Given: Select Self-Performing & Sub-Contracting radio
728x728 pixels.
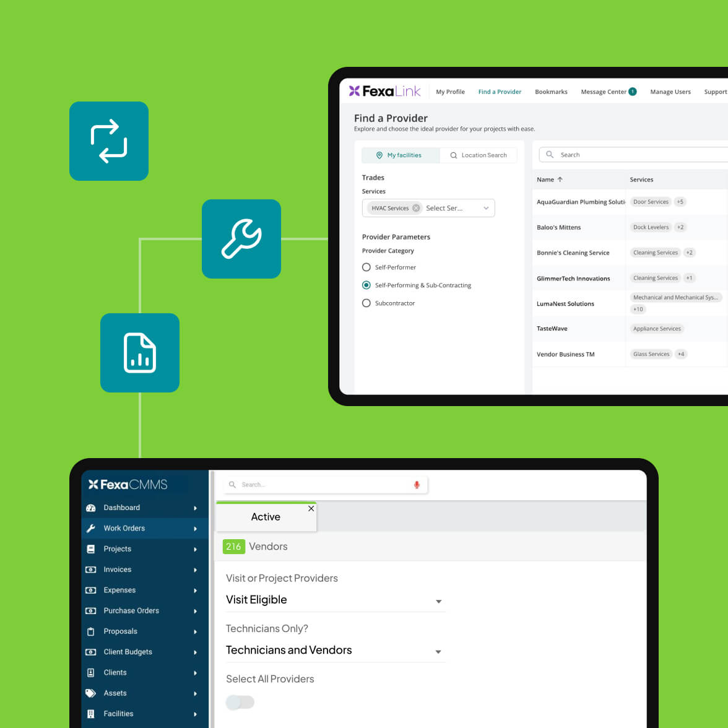Looking at the screenshot, I should click(366, 285).
